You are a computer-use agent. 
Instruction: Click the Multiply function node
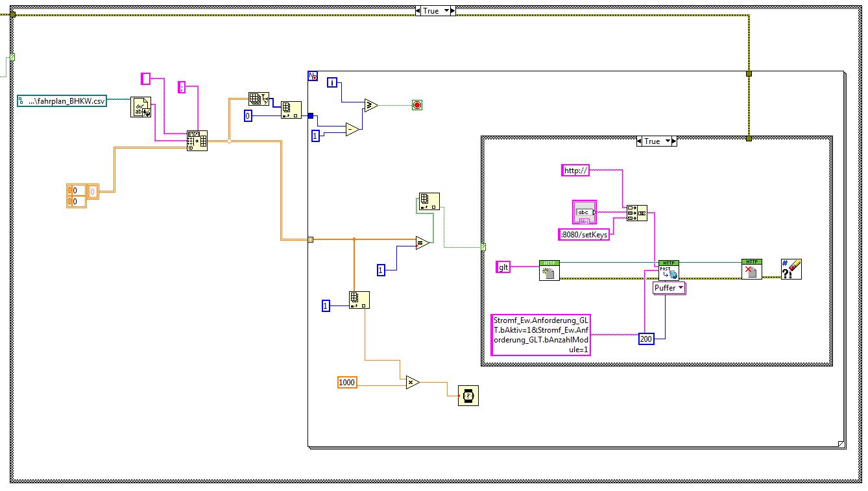pyautogui.click(x=413, y=383)
